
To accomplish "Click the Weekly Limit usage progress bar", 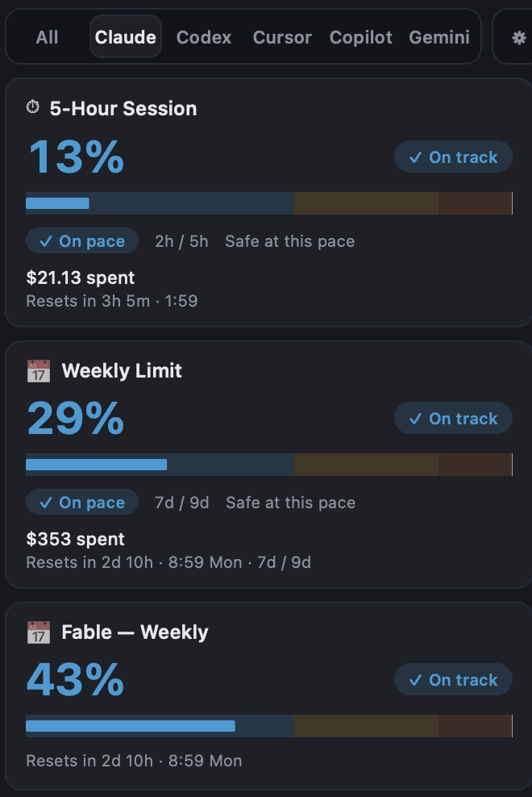I will 268,465.
